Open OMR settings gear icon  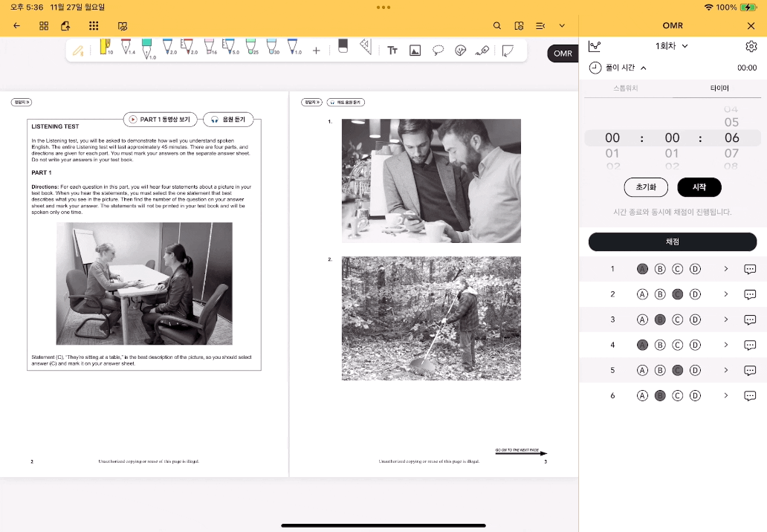[x=751, y=46]
